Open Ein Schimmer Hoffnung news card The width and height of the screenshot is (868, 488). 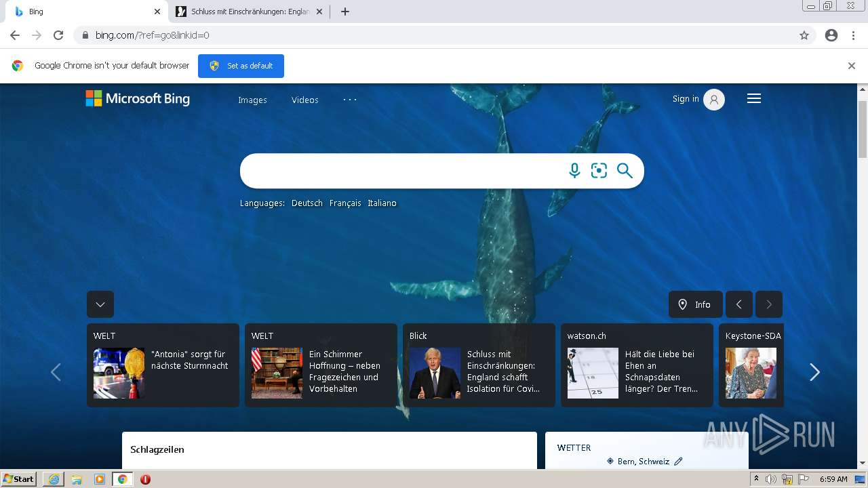tap(321, 365)
